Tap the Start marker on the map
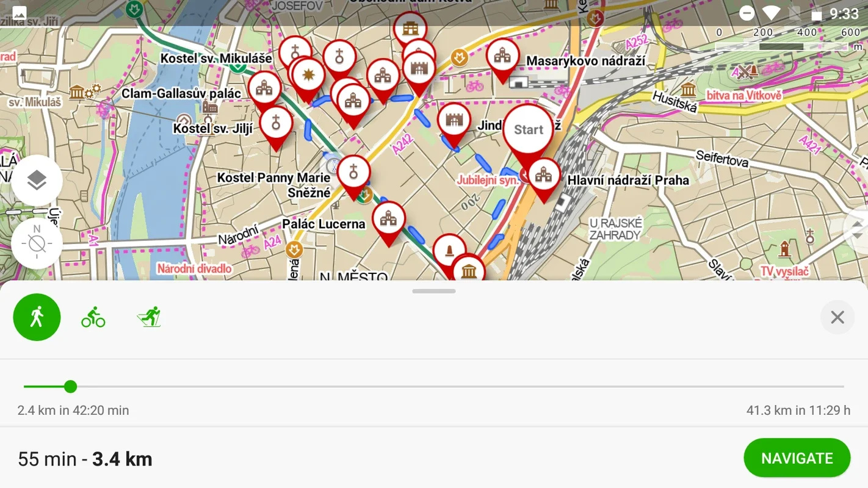 point(528,131)
